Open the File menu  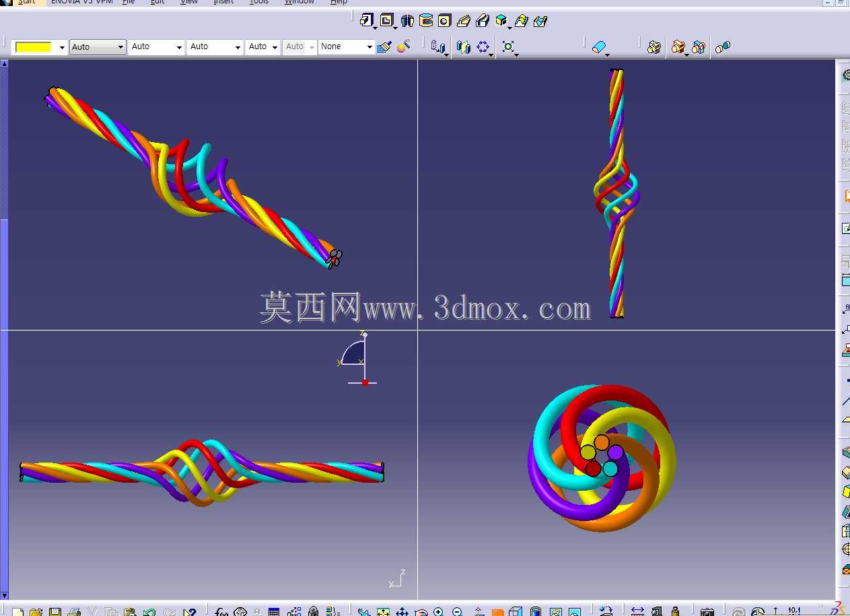[129, 2]
